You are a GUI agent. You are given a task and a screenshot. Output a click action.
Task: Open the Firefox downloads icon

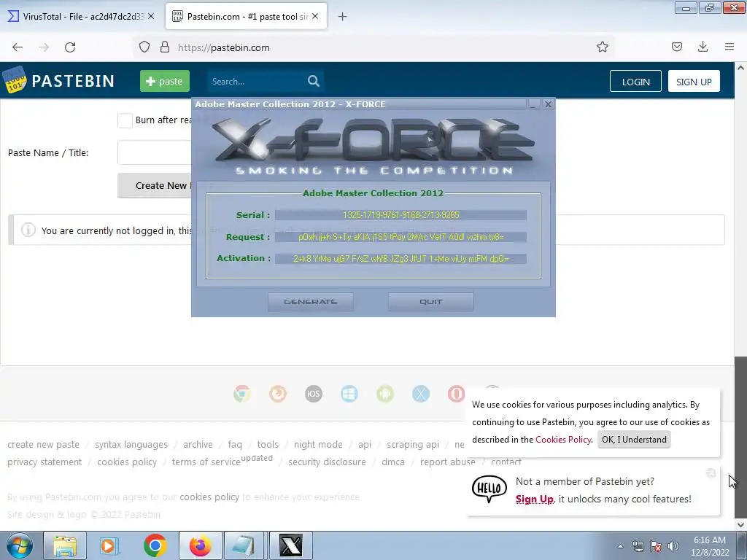(x=703, y=47)
